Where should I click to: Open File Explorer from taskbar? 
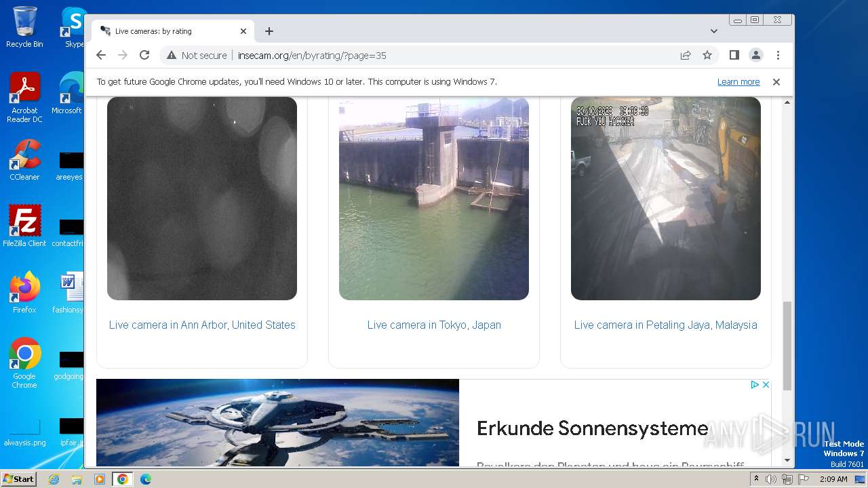(77, 479)
